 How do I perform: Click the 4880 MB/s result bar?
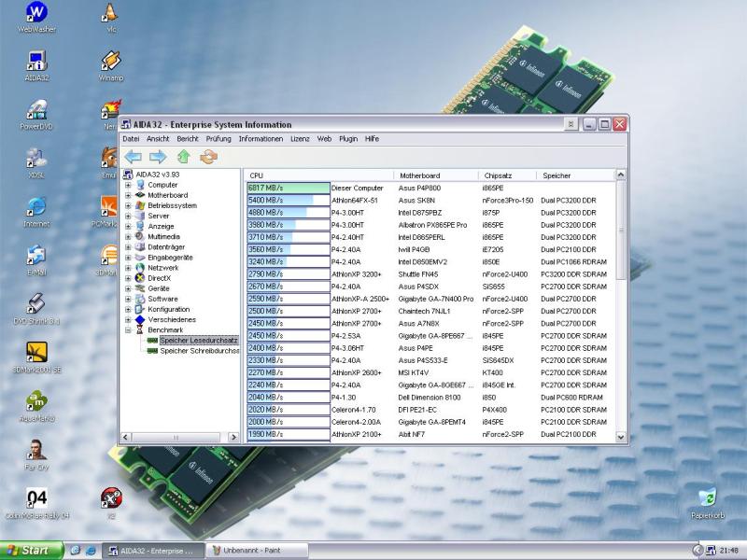click(x=289, y=213)
